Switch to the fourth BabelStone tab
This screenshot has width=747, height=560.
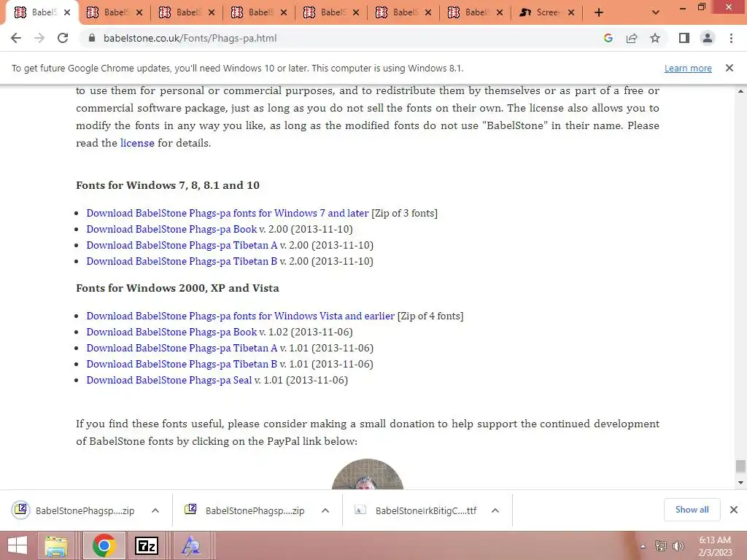(x=259, y=12)
